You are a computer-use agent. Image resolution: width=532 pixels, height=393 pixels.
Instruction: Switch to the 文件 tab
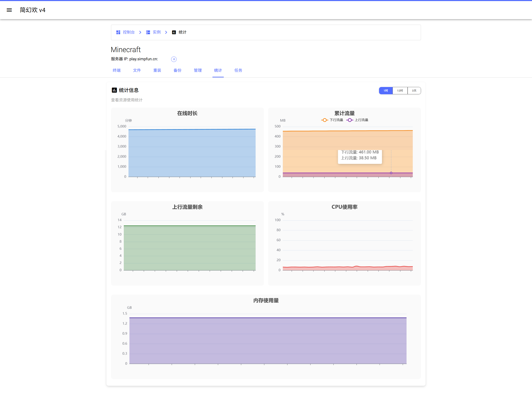click(x=137, y=71)
